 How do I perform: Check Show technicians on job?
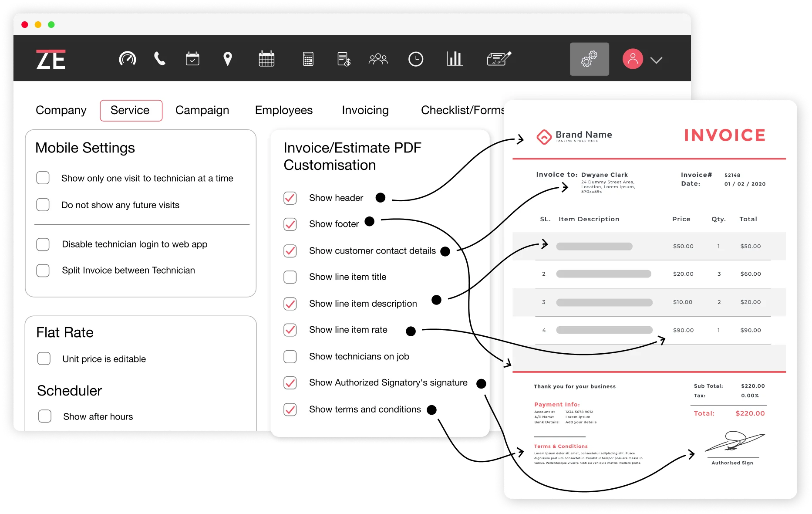[x=290, y=356]
